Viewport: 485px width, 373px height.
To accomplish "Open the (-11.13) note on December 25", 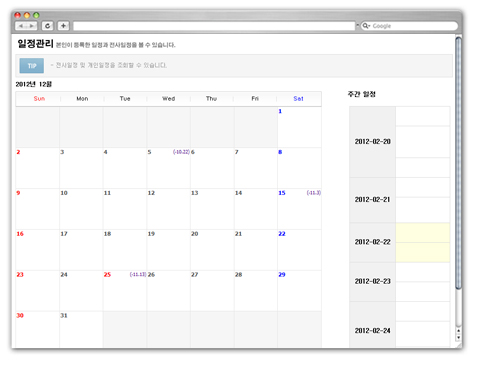I will coord(138,274).
